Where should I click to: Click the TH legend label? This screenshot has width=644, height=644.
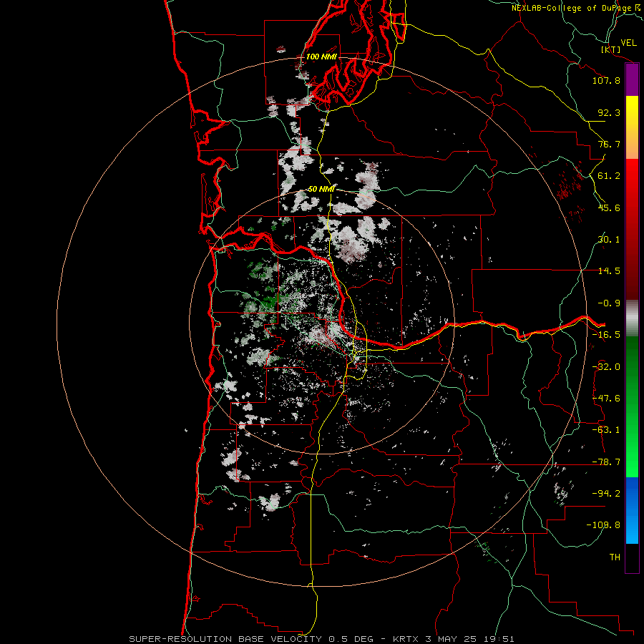(x=615, y=557)
